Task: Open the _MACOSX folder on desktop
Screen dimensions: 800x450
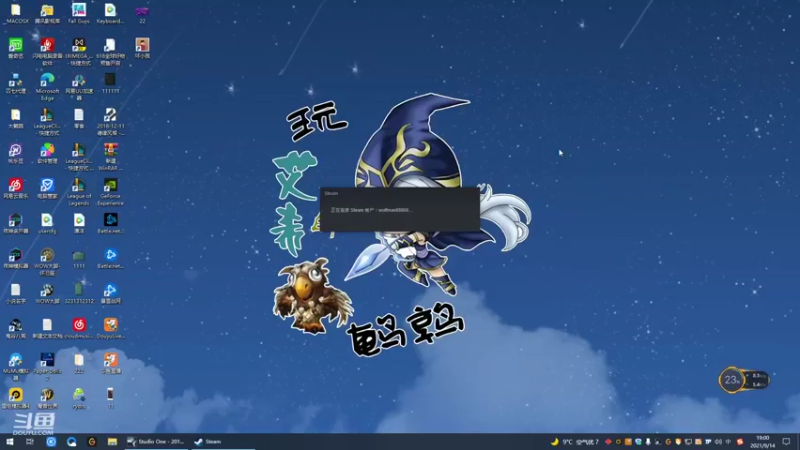Action: click(x=16, y=14)
